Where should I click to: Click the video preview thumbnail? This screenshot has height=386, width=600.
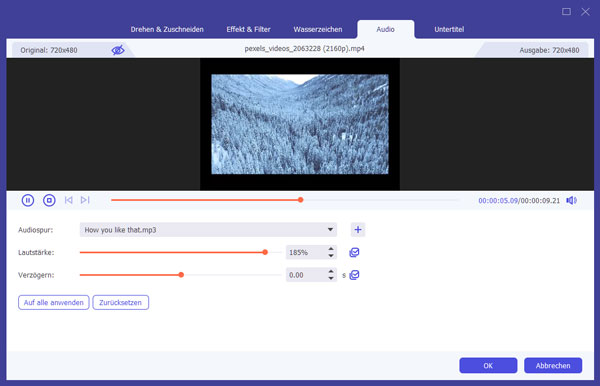click(300, 124)
